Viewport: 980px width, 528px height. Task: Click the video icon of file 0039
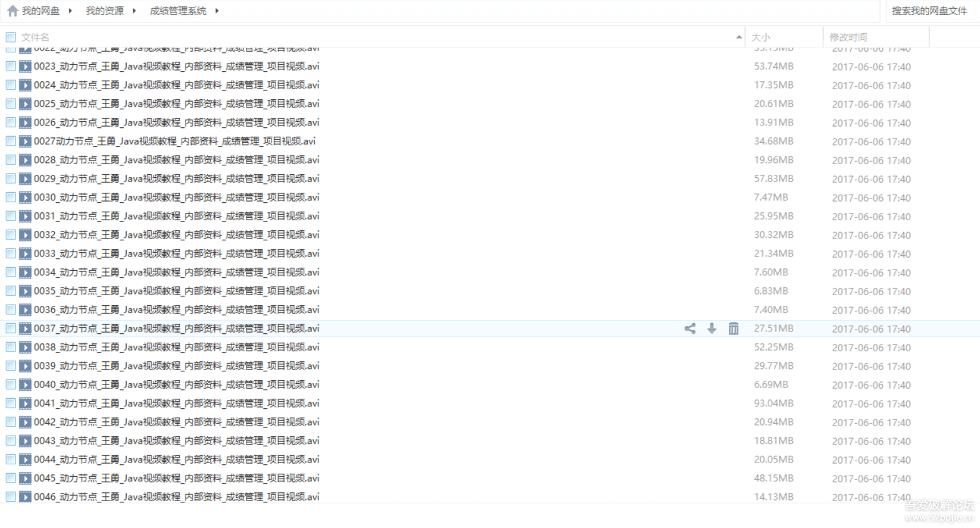(x=25, y=366)
